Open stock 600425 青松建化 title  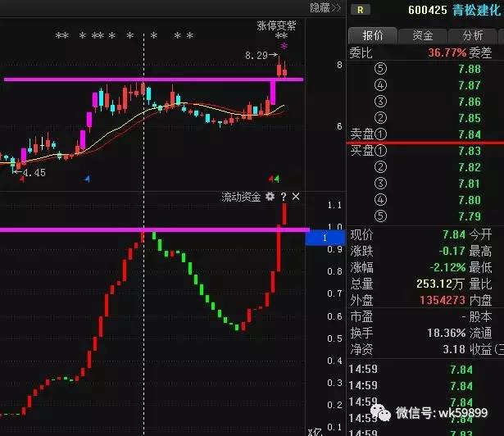(x=454, y=11)
